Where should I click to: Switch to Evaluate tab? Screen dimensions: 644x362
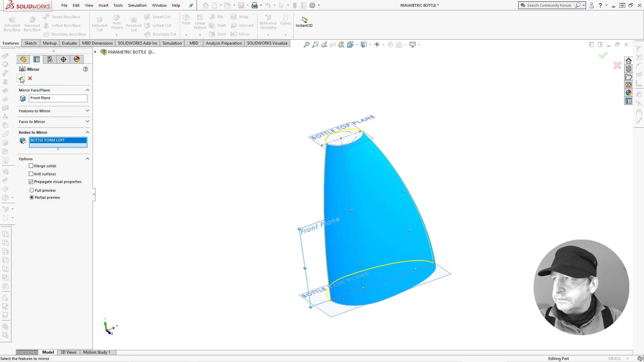coord(69,43)
